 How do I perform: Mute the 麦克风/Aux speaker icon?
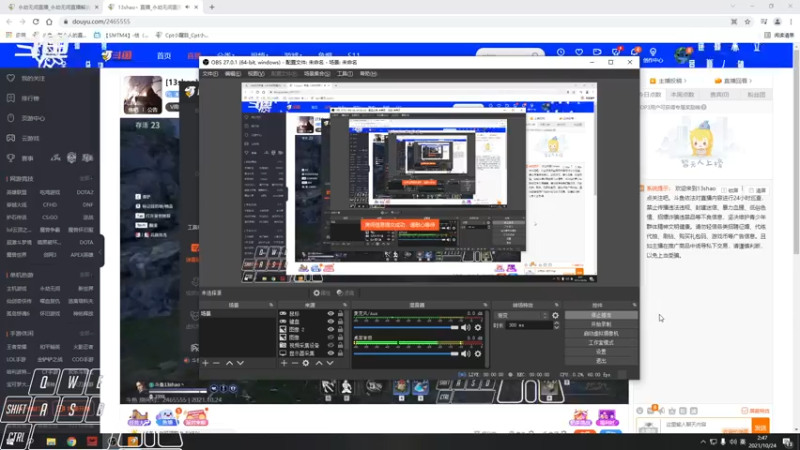tap(466, 328)
